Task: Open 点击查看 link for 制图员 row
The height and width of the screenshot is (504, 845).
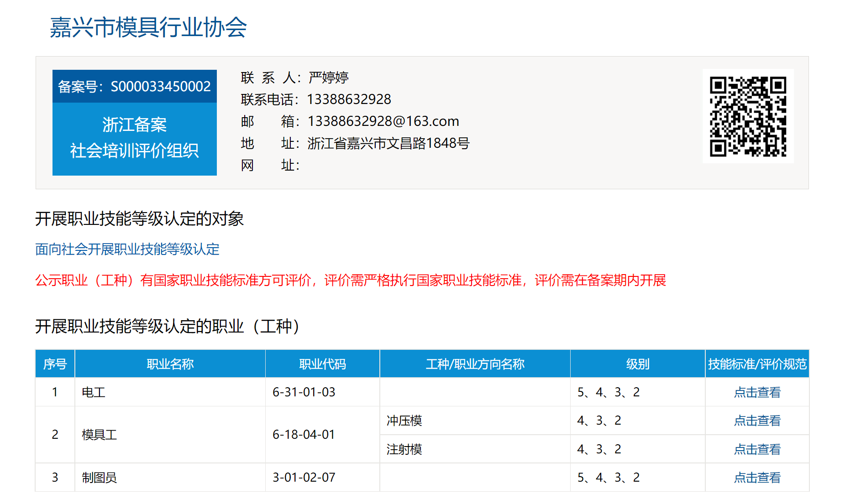Action: point(757,478)
